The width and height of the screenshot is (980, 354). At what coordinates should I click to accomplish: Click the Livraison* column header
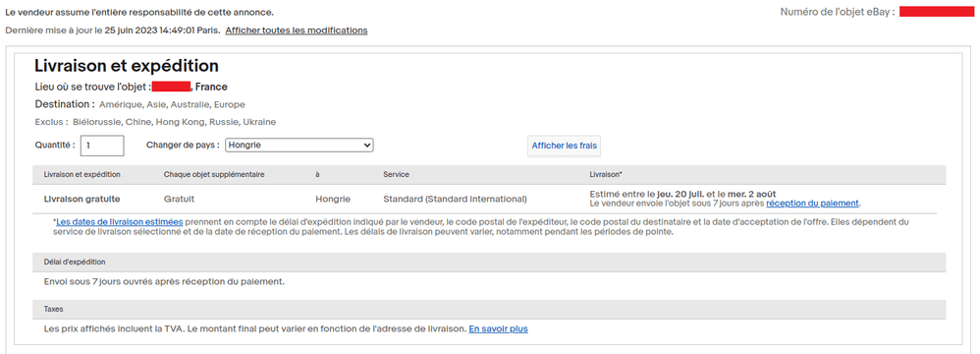click(606, 174)
